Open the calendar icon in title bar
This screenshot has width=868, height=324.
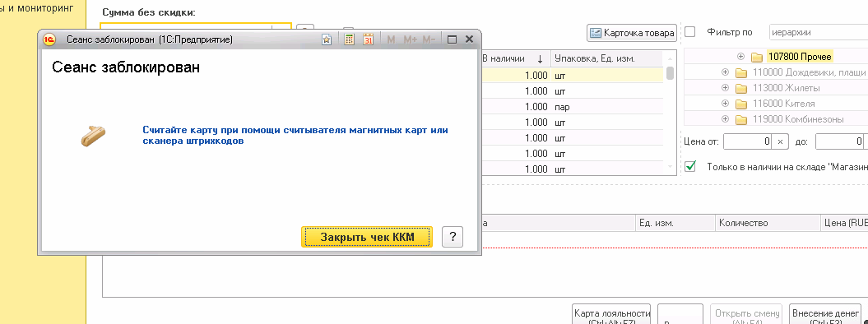[368, 39]
